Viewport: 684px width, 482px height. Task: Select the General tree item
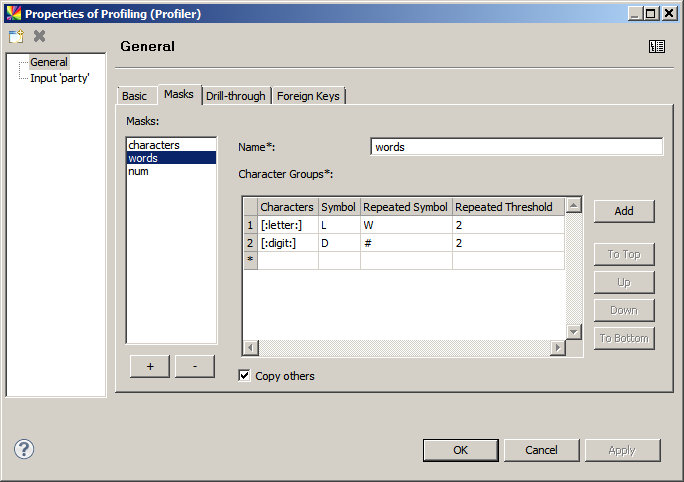49,63
